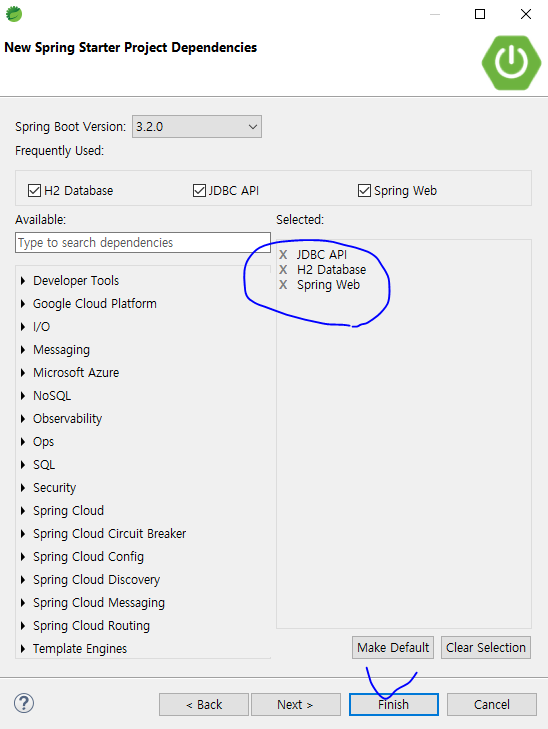Image resolution: width=548 pixels, height=729 pixels.
Task: Select the Developer Tools label
Action: coord(76,281)
